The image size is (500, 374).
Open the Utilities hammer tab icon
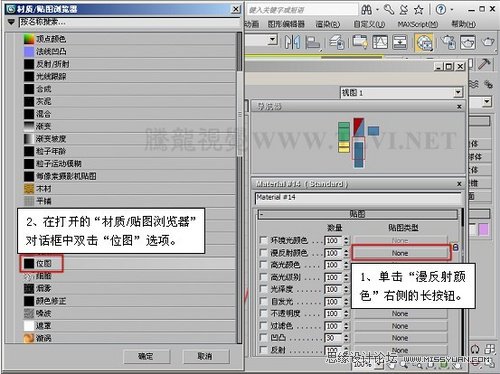click(484, 64)
